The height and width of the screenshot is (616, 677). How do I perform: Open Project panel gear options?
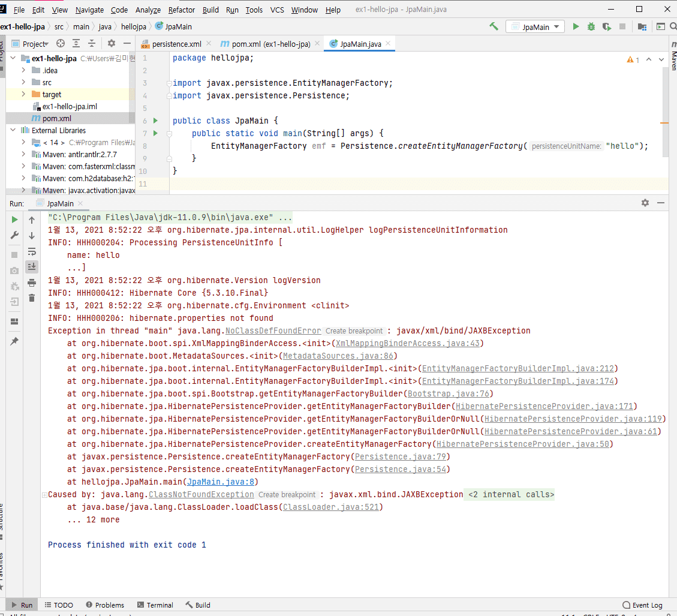[112, 43]
